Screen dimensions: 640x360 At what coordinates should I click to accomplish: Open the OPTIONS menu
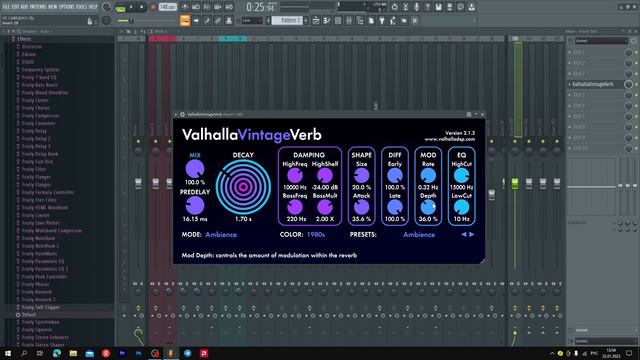point(67,7)
